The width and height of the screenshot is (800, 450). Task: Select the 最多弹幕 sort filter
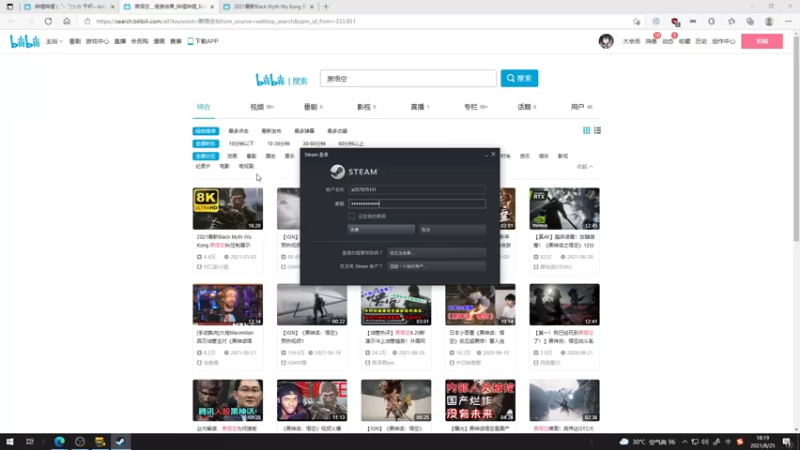pyautogui.click(x=305, y=131)
